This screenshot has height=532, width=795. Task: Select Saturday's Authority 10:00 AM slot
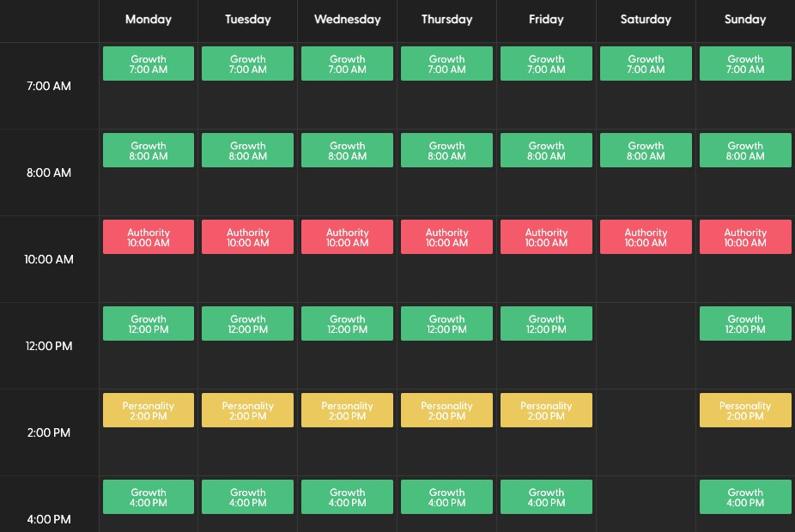(646, 237)
